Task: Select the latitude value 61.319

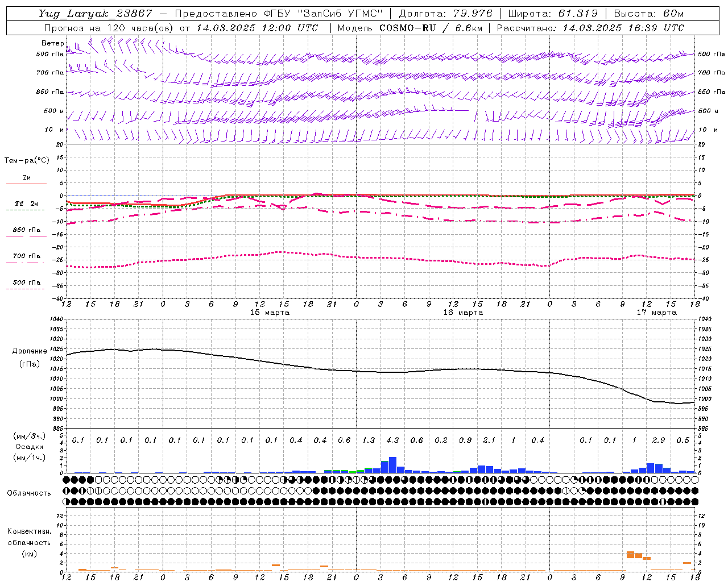Action: coord(579,14)
